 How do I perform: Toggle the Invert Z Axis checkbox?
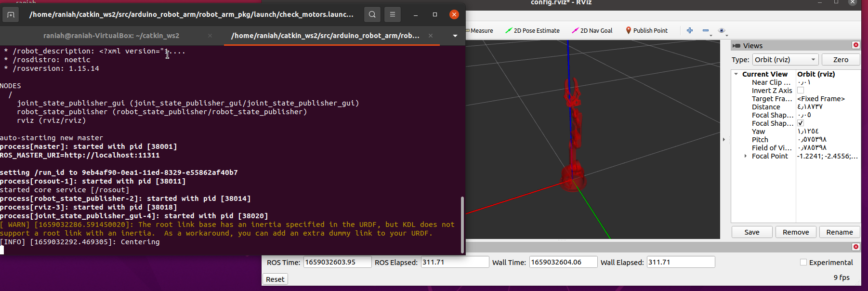801,90
